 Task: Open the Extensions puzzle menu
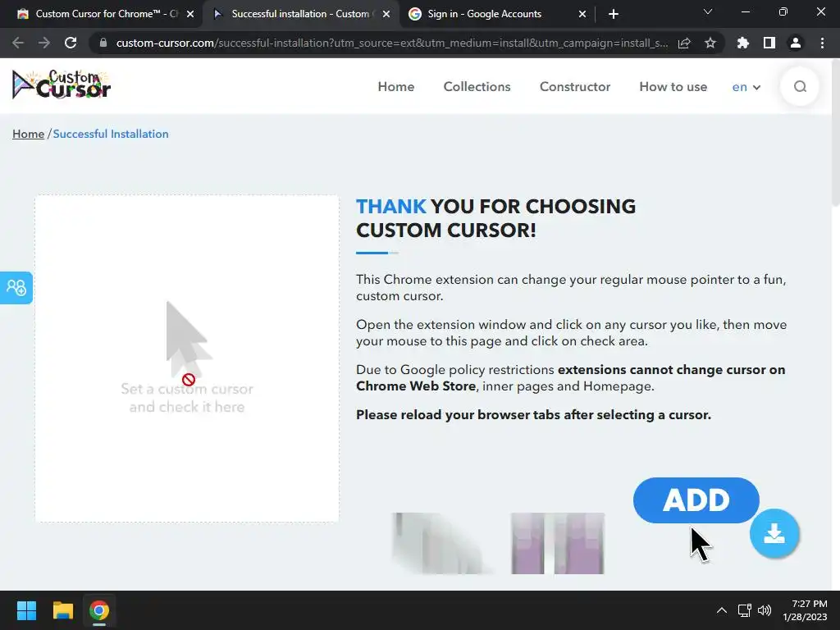point(742,43)
